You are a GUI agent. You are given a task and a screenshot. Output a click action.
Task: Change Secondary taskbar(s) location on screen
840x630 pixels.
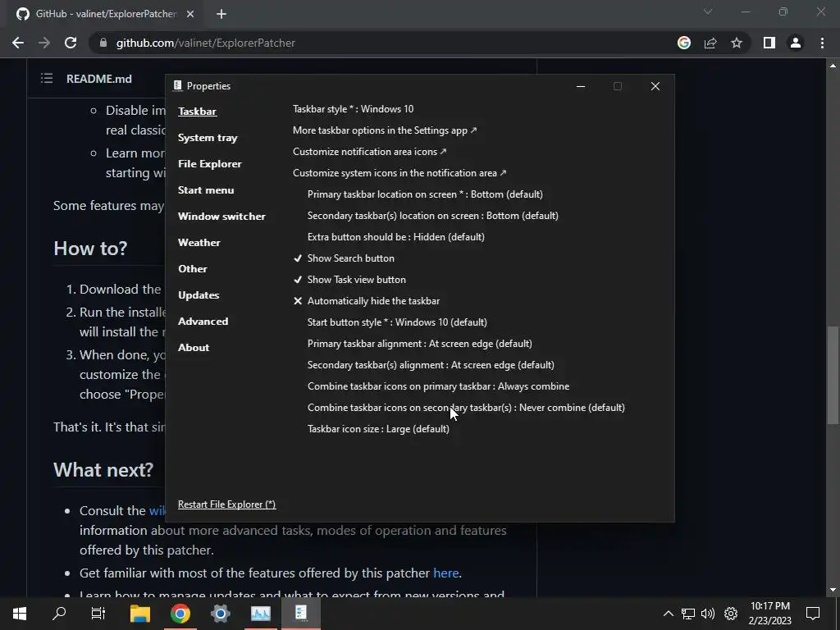[433, 216]
